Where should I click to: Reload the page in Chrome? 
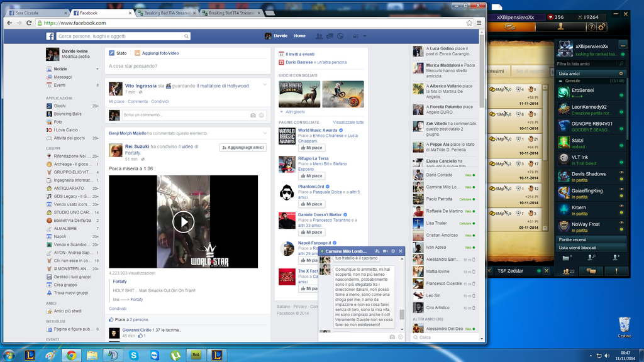29,23
